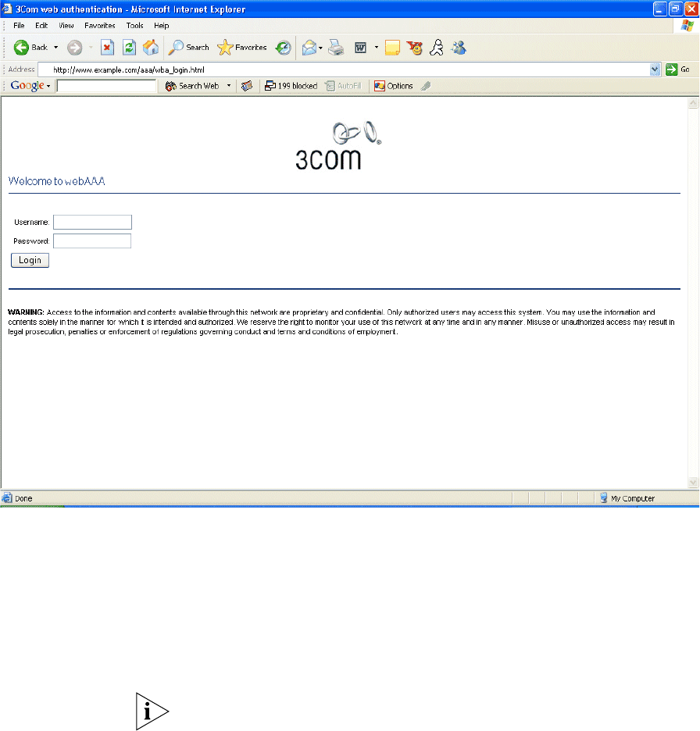Restore down the Internet Explorer window
This screenshot has width=700, height=731.
676,9
